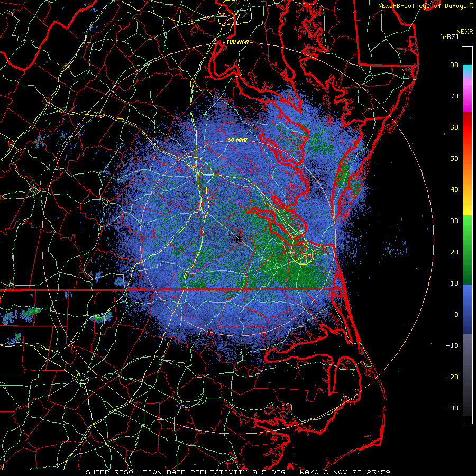
Task: Click the -30 value on the dBZ scale
Action: [452, 408]
